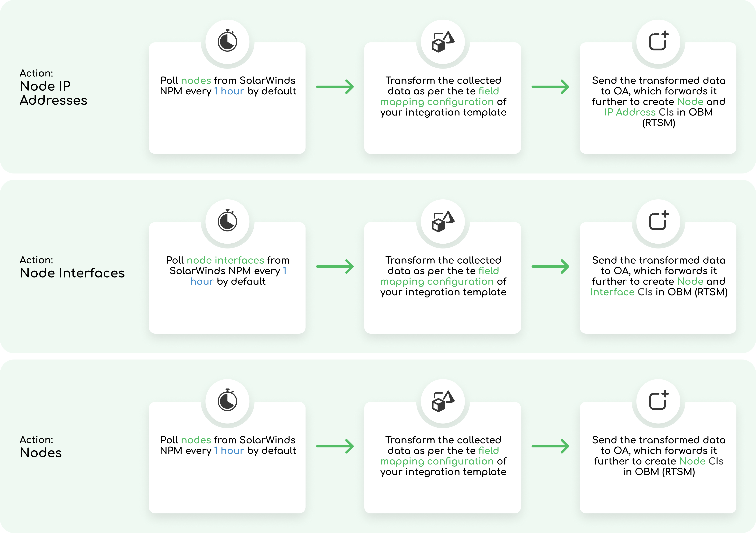
Task: Click the add-square icon in bottom Nodes row
Action: (658, 401)
